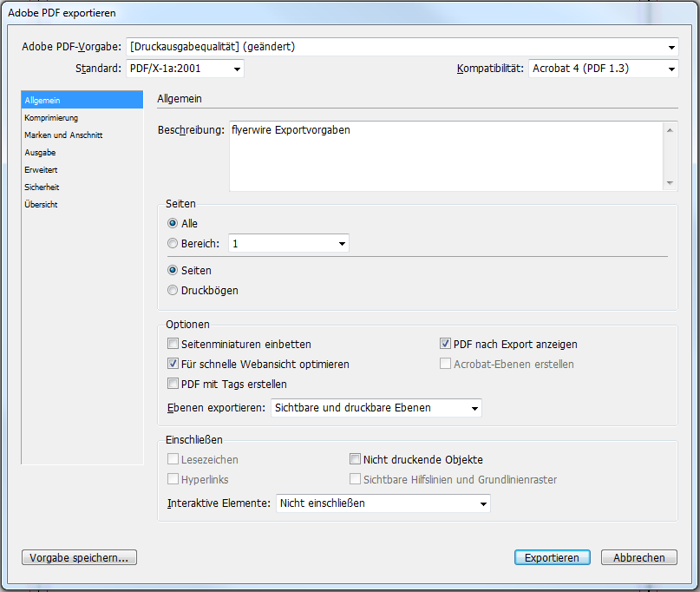Open the Sicherheit section
Viewport: 700px width, 592px height.
(82, 187)
